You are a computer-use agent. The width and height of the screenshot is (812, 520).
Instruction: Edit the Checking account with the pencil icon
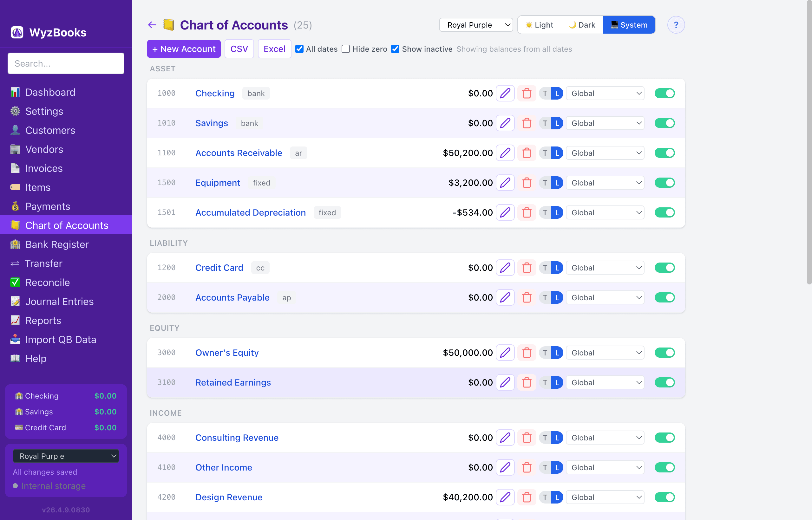pos(505,93)
